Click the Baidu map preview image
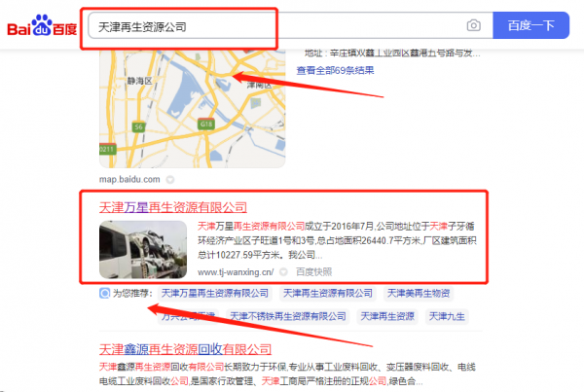The height and width of the screenshot is (392, 584). [192, 109]
